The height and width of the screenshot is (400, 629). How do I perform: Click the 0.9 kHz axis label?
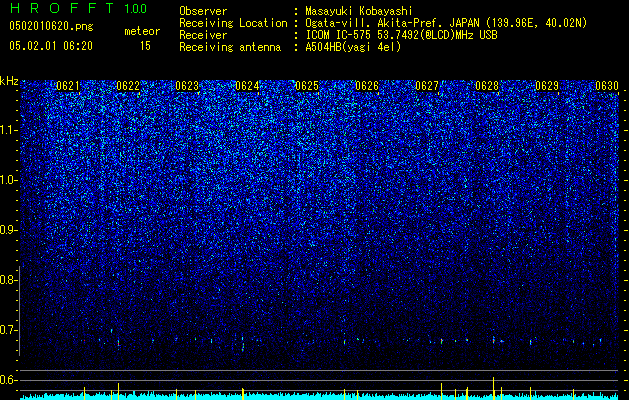[7, 230]
